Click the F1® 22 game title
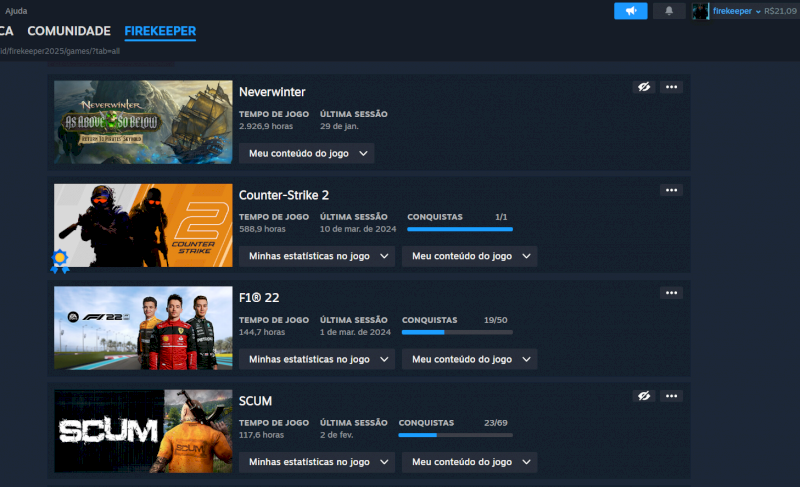The width and height of the screenshot is (800, 487). click(259, 298)
